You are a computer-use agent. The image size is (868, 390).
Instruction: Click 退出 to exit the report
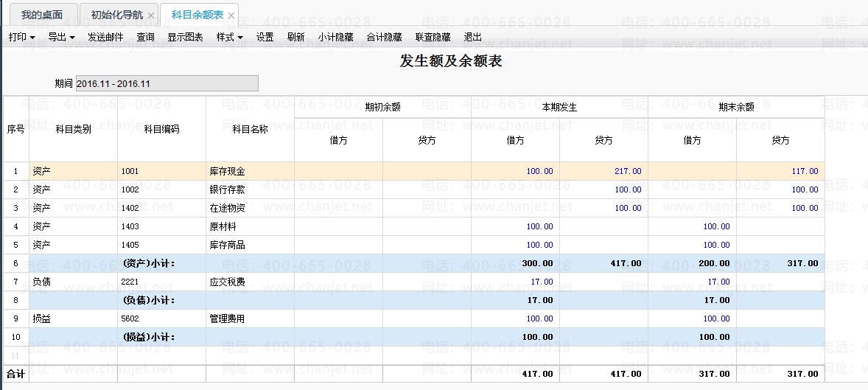coord(473,37)
